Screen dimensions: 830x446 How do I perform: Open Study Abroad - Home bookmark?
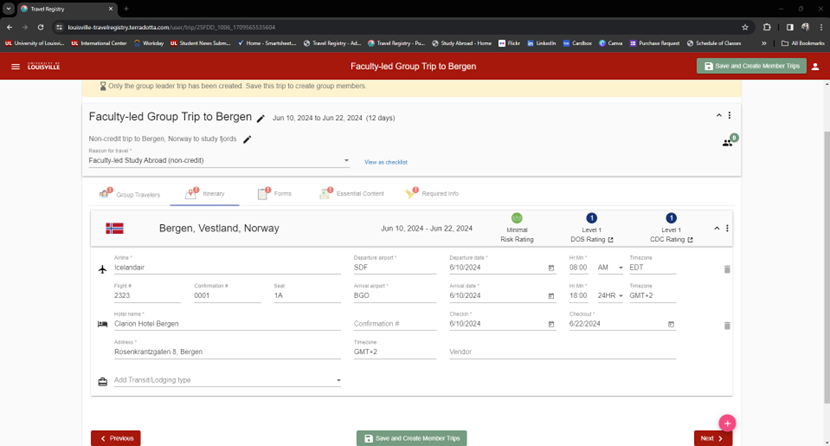(x=462, y=43)
